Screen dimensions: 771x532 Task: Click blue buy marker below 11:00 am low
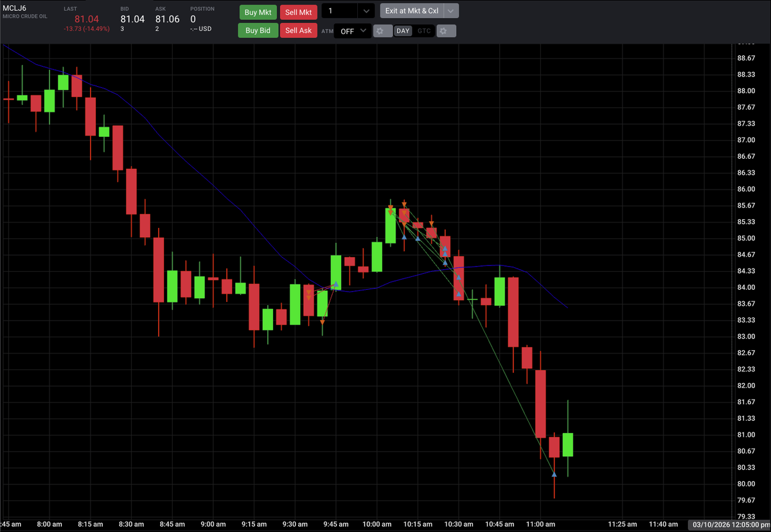coord(554,474)
